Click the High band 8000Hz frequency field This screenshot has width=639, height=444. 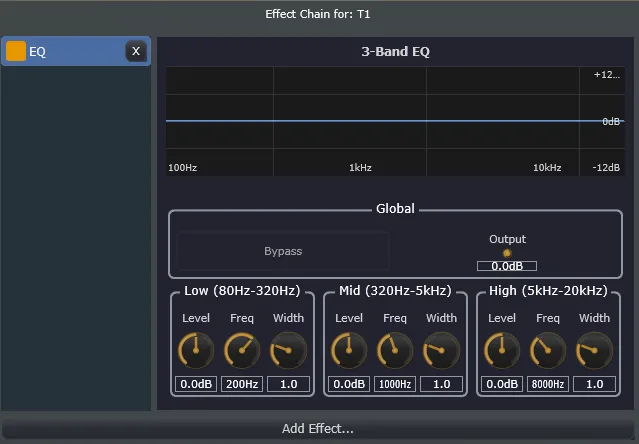[x=548, y=384]
